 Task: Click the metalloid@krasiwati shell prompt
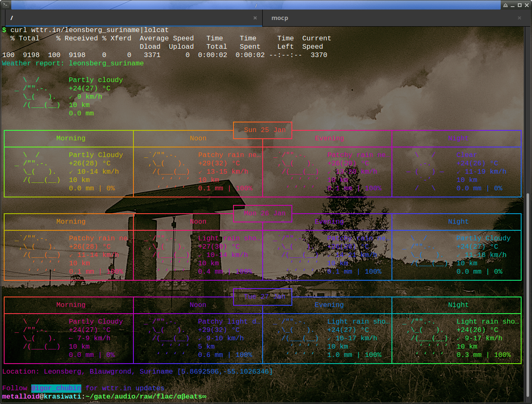click(x=42, y=397)
